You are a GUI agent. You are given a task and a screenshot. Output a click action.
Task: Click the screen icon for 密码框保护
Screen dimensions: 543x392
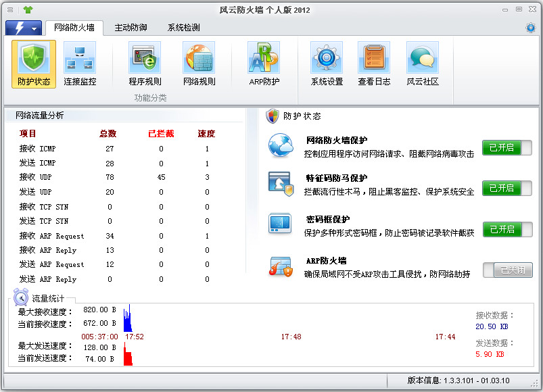280,224
